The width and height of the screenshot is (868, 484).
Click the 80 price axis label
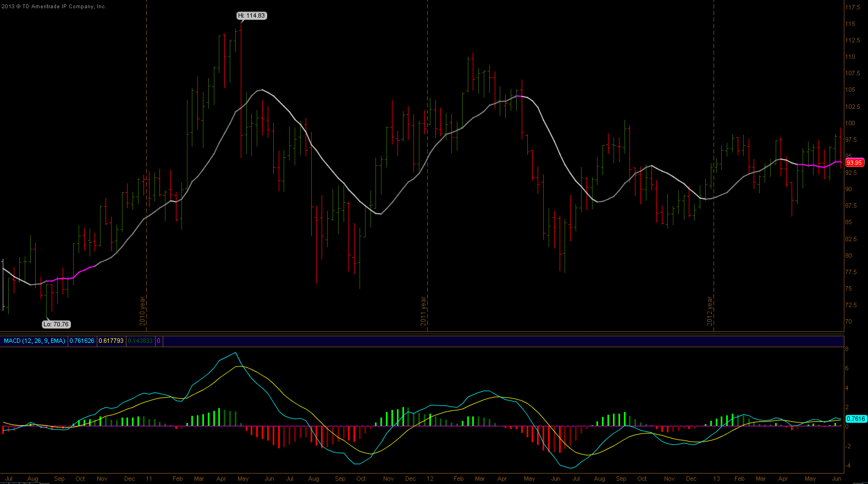[849, 255]
